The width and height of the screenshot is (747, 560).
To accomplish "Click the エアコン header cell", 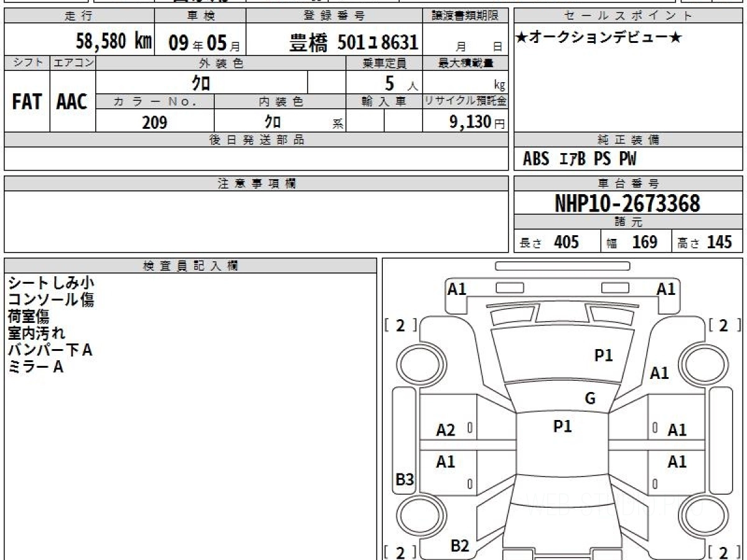I will point(73,63).
